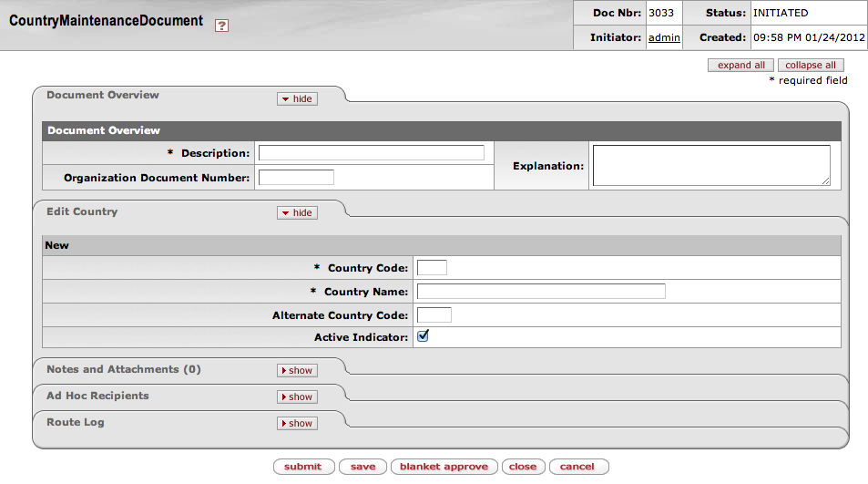The height and width of the screenshot is (484, 868).
Task: Cancel the document
Action: pos(577,467)
